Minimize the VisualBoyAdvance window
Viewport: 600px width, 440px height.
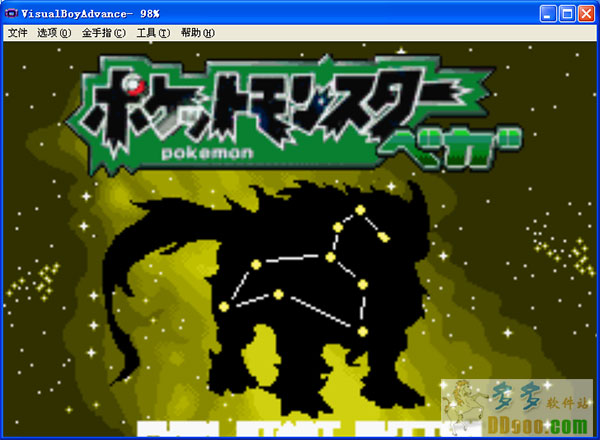[548, 14]
